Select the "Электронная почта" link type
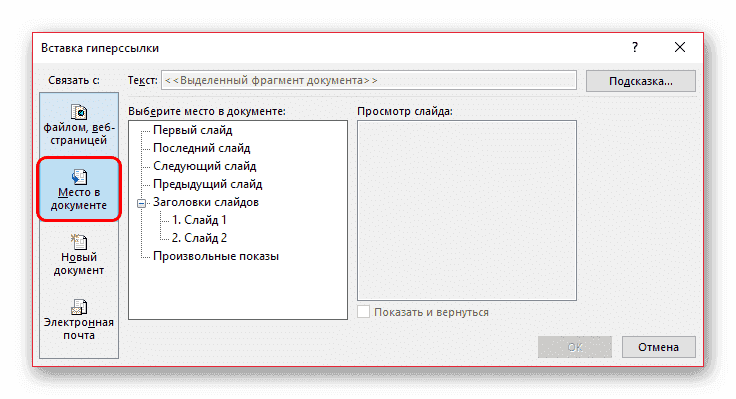Screen dimensions: 736x399 79,320
